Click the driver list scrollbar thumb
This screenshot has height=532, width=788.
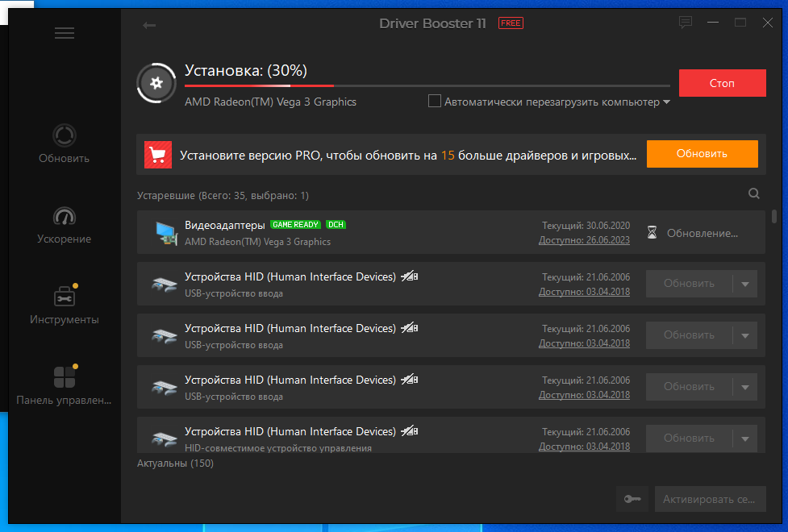774,217
